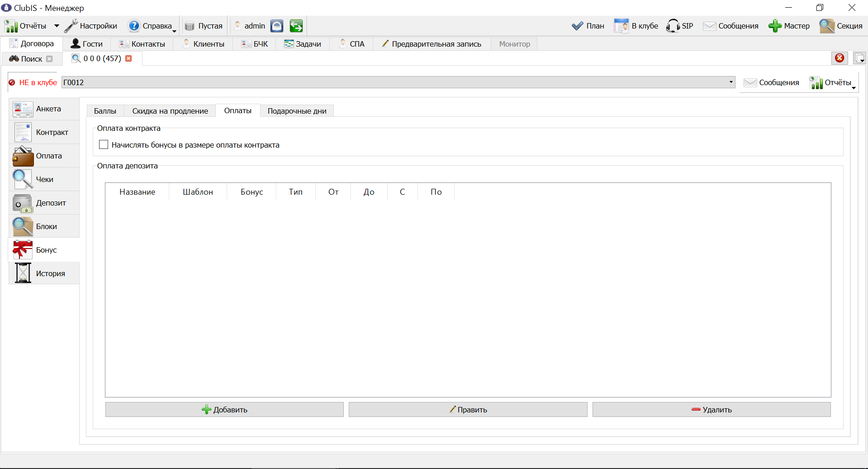Screen dimensions: 868x469
Task: Switch to the Подарочные дни tab
Action: (297, 111)
